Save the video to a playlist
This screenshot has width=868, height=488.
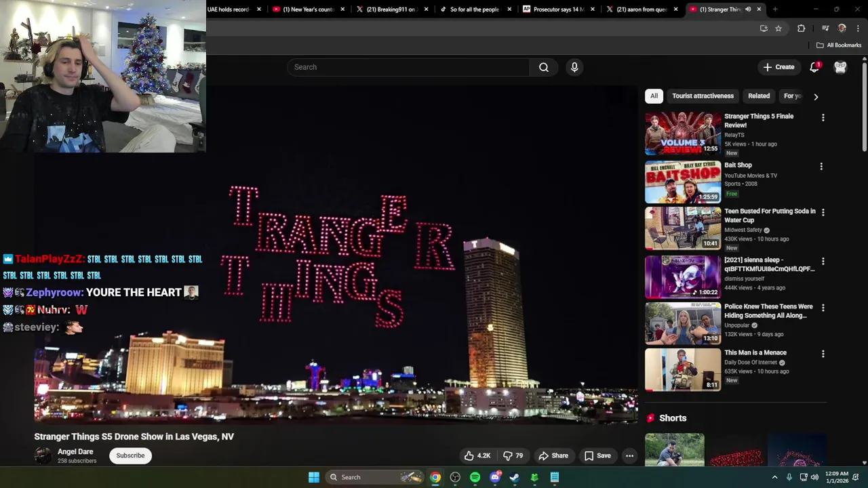[598, 455]
